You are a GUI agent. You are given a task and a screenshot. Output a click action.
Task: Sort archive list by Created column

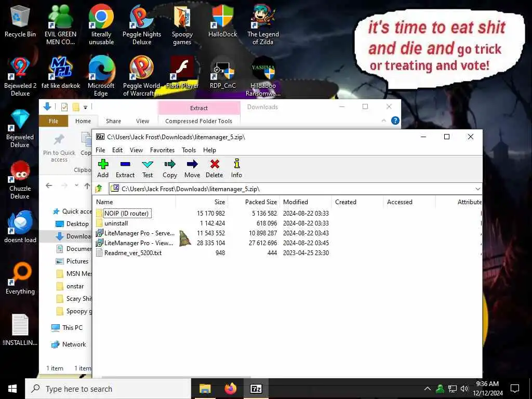[x=357, y=202]
